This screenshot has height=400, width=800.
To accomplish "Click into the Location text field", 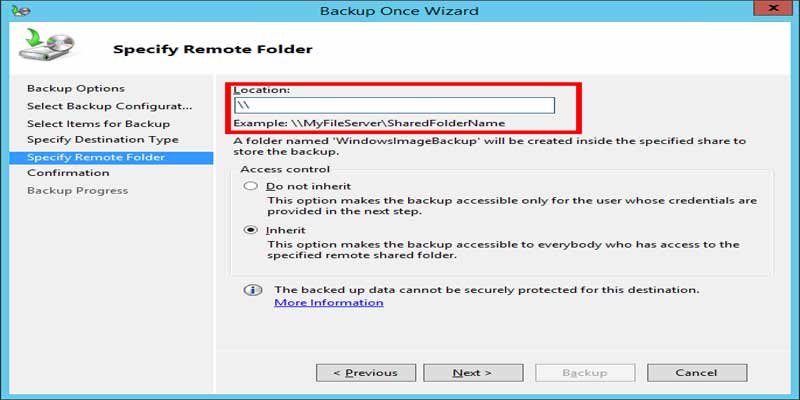I will click(x=394, y=105).
